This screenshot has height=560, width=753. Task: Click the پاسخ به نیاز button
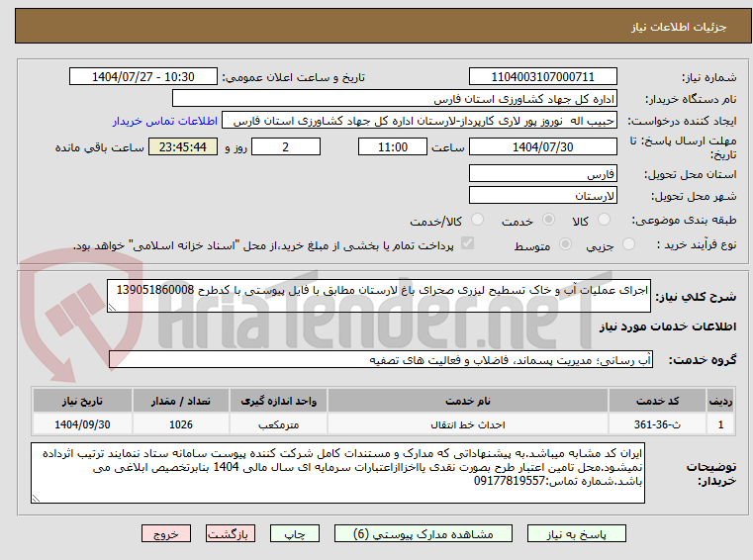tap(576, 534)
